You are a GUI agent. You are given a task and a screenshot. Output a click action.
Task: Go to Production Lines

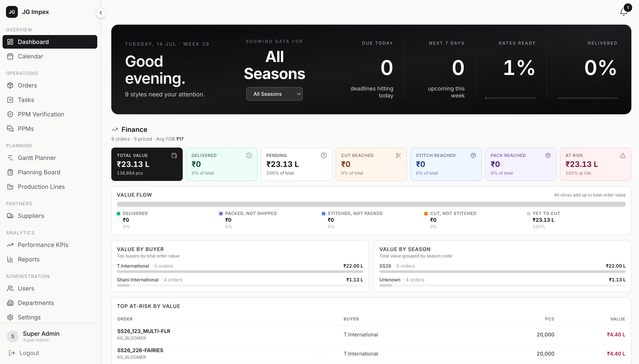pyautogui.click(x=50, y=187)
